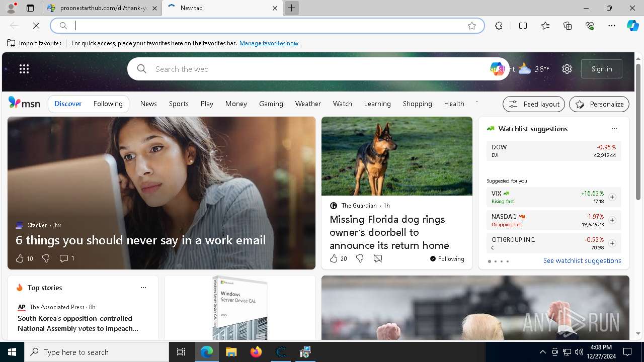This screenshot has width=644, height=362.
Task: Switch to the Discover tab
Action: 68,104
